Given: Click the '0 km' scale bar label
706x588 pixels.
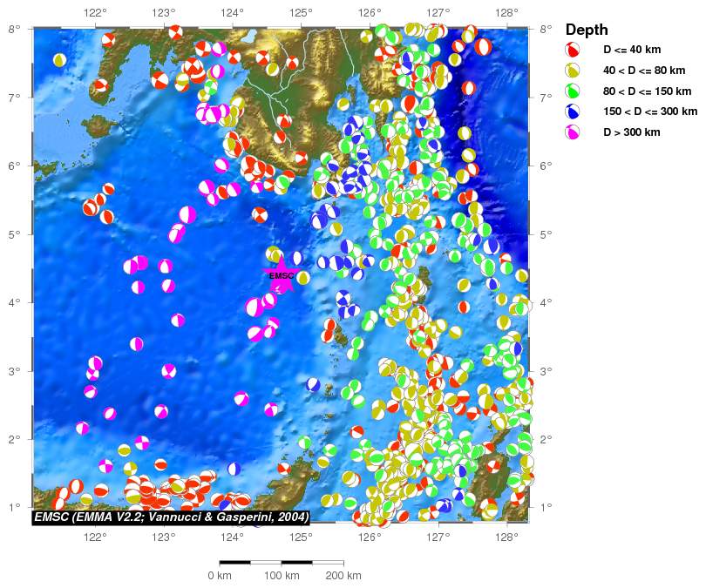Looking at the screenshot, I should point(219,576).
